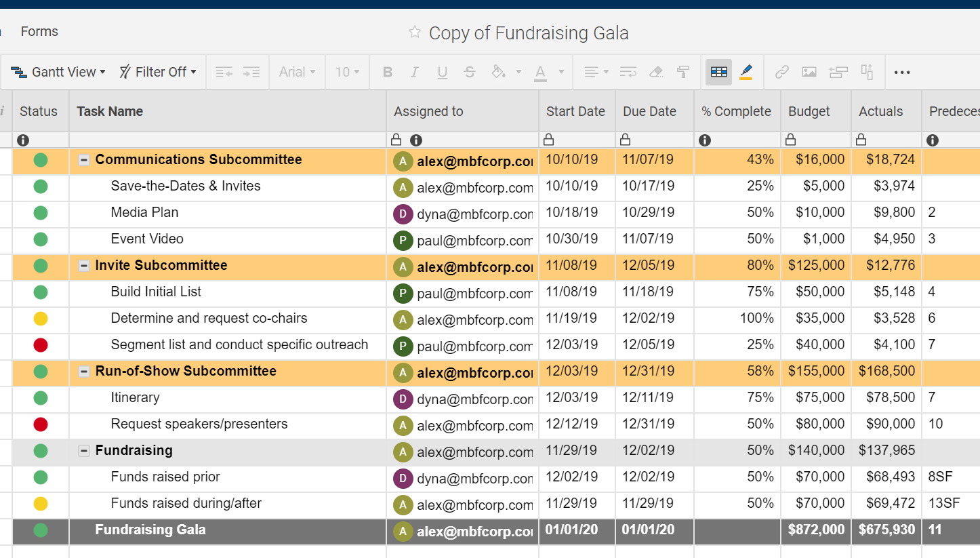Screen dimensions: 980x558
Task: Collapse the Run-of-Show Subcommittee rows
Action: 84,372
